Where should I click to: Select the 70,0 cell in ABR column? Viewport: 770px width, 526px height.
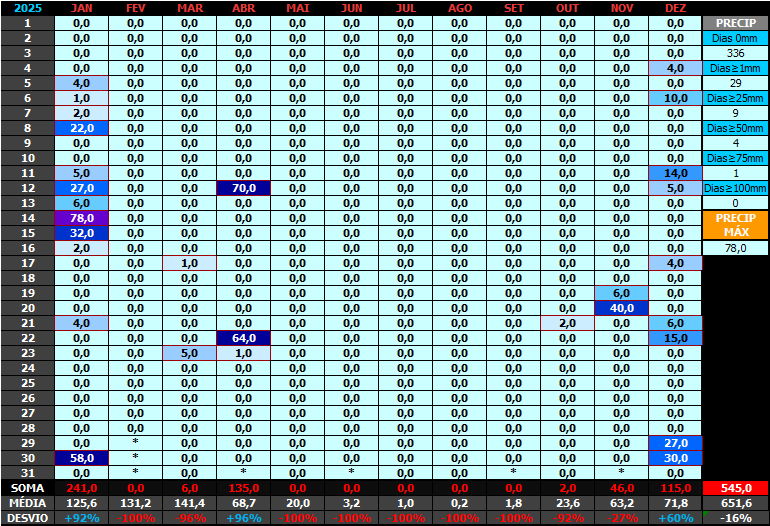tap(243, 188)
